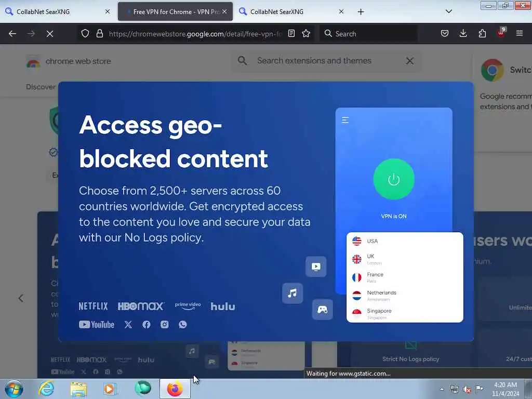
Task: Go back using the browser back arrow
Action: click(12, 34)
